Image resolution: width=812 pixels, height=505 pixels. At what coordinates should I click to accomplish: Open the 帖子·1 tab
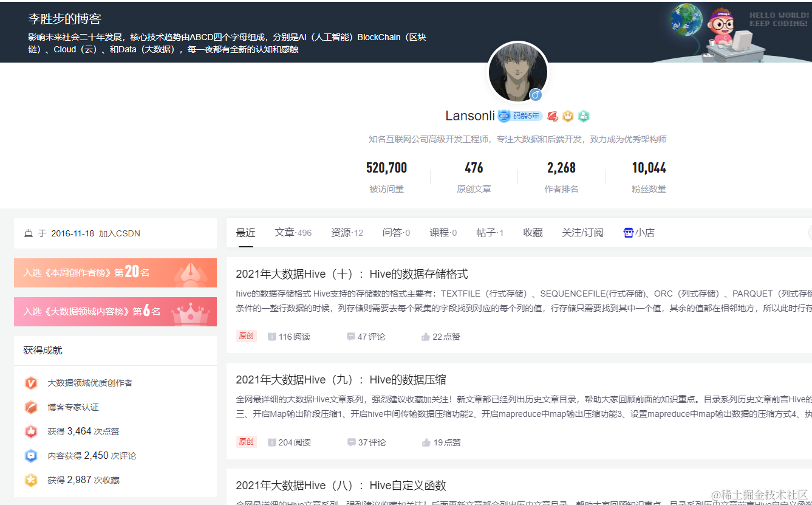pos(490,233)
